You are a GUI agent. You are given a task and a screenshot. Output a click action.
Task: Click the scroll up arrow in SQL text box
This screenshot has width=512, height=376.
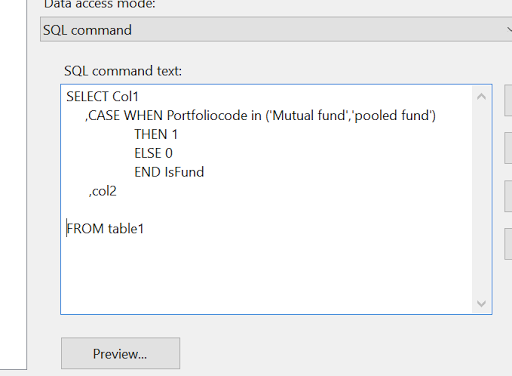(x=481, y=96)
